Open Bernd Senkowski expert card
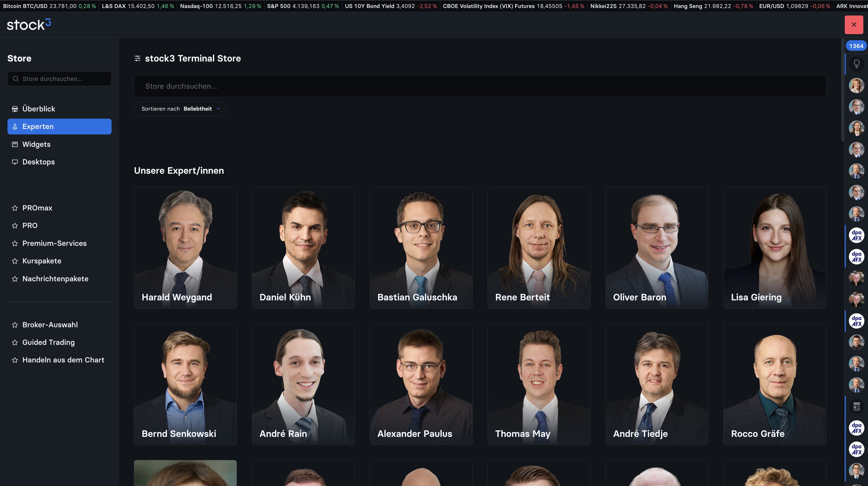Viewport: 868px width, 486px height. (185, 384)
